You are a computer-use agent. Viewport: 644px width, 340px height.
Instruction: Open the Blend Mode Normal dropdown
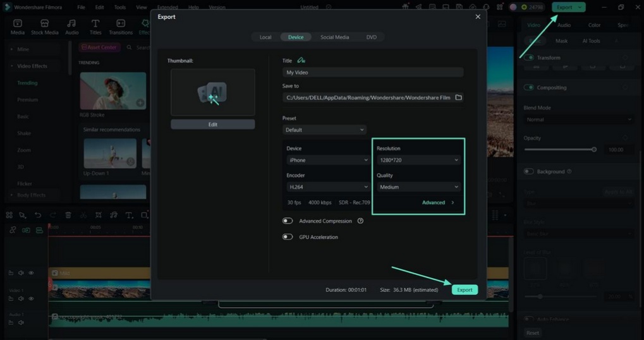point(579,119)
